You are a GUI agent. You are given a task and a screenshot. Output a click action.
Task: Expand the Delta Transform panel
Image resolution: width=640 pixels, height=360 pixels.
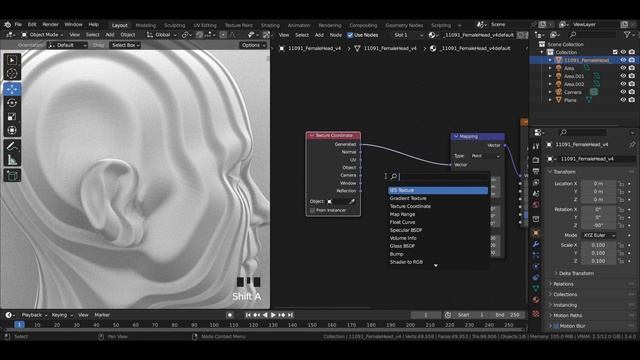(x=575, y=273)
